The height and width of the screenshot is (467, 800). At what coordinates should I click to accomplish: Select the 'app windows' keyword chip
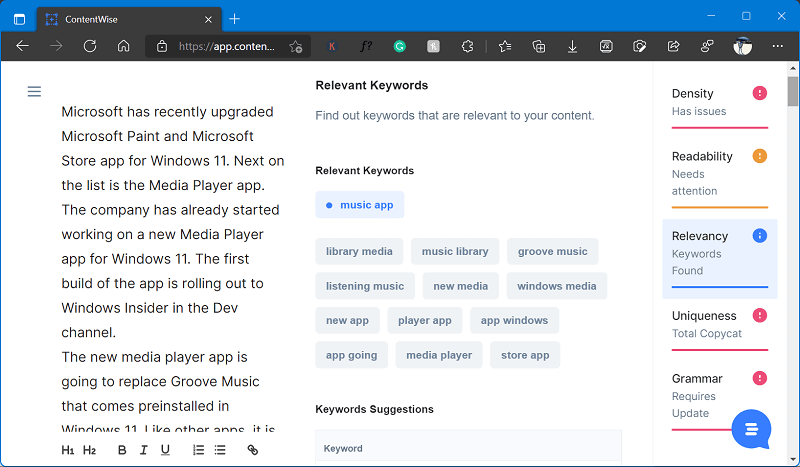click(514, 320)
